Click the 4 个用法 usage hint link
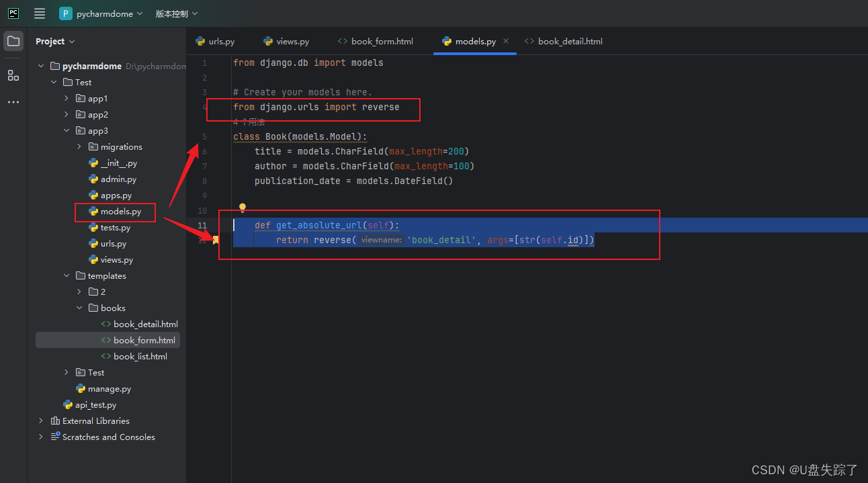 (x=249, y=122)
